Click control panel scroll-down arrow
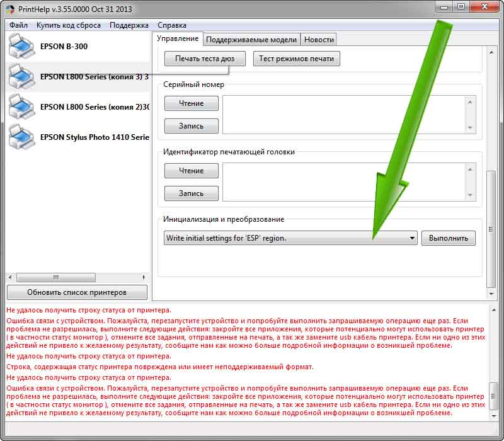 pos(491,294)
